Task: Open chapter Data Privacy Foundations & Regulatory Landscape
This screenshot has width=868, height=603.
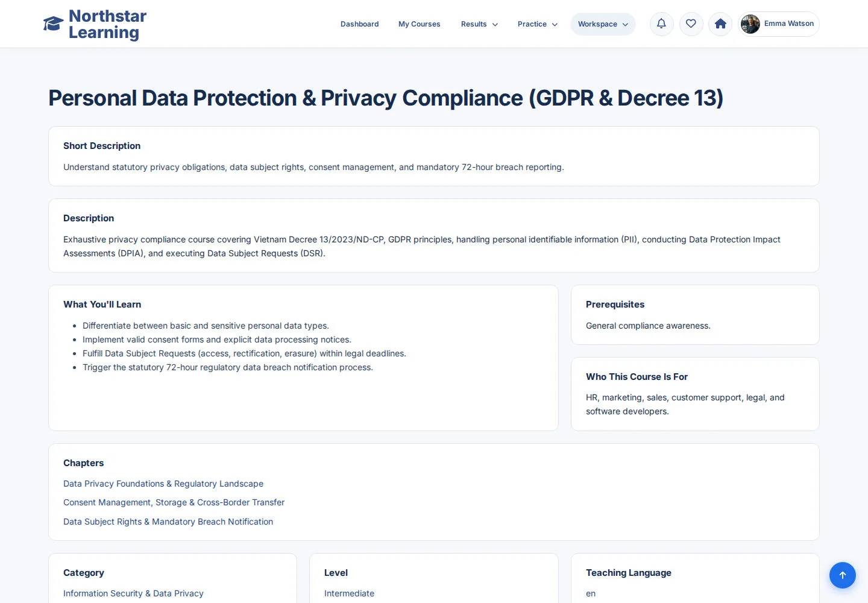Action: point(163,484)
